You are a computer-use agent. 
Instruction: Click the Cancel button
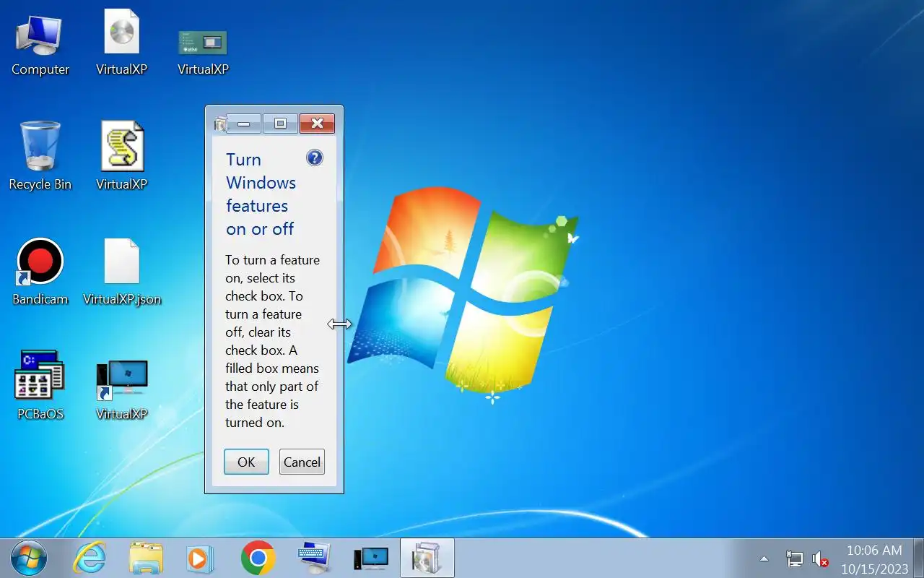click(x=302, y=462)
